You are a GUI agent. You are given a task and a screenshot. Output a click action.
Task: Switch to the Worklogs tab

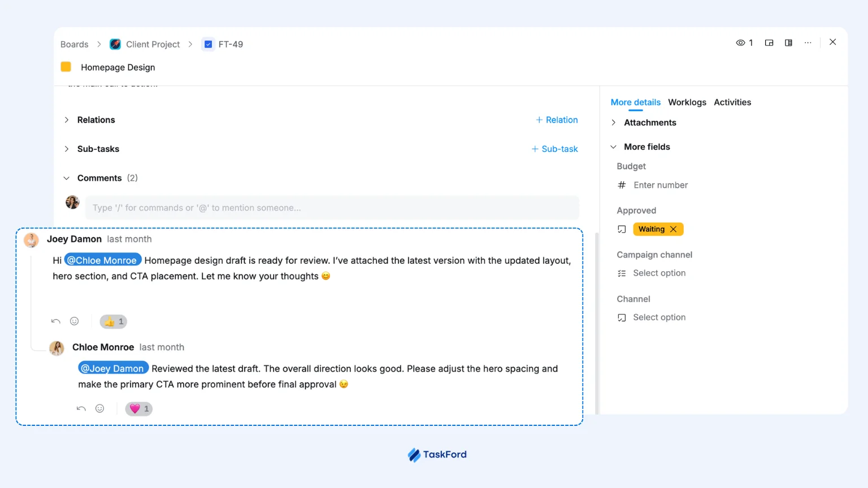[687, 102]
